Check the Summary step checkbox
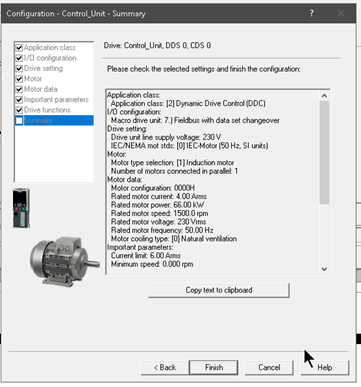 click(x=19, y=120)
